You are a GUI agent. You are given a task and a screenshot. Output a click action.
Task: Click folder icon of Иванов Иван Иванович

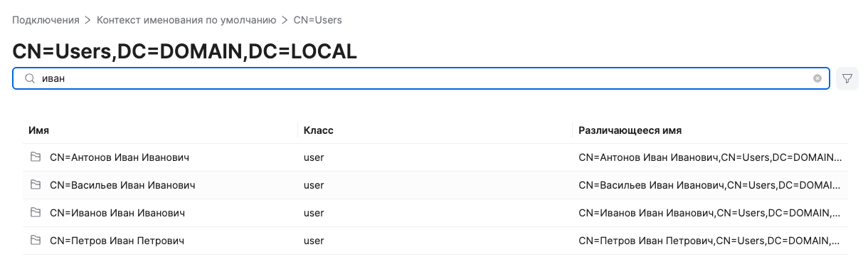click(35, 213)
